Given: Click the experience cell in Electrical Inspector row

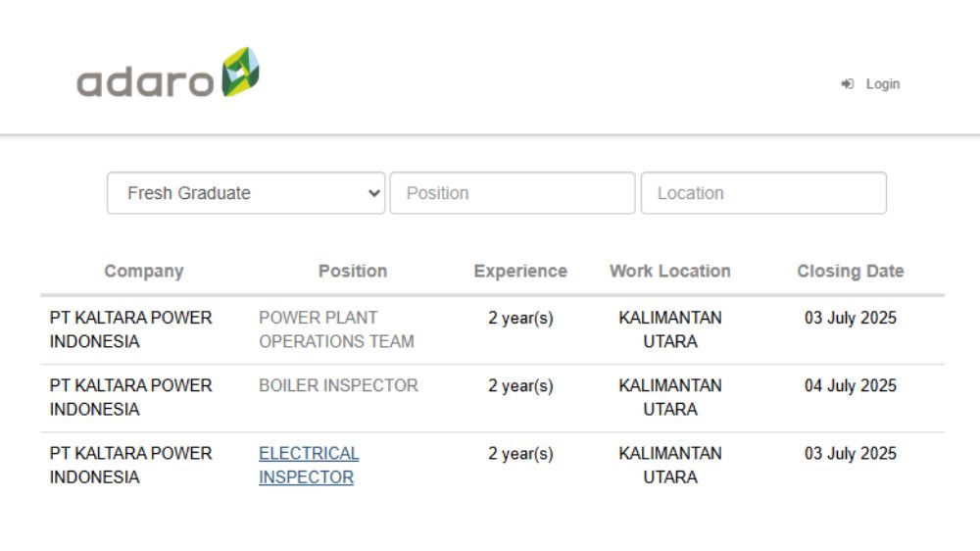Looking at the screenshot, I should (520, 454).
